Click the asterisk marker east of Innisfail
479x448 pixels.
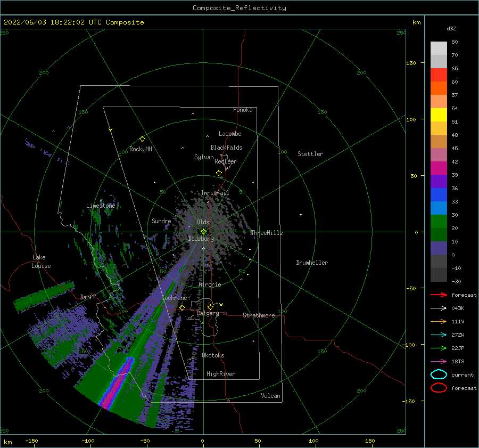pyautogui.click(x=253, y=183)
